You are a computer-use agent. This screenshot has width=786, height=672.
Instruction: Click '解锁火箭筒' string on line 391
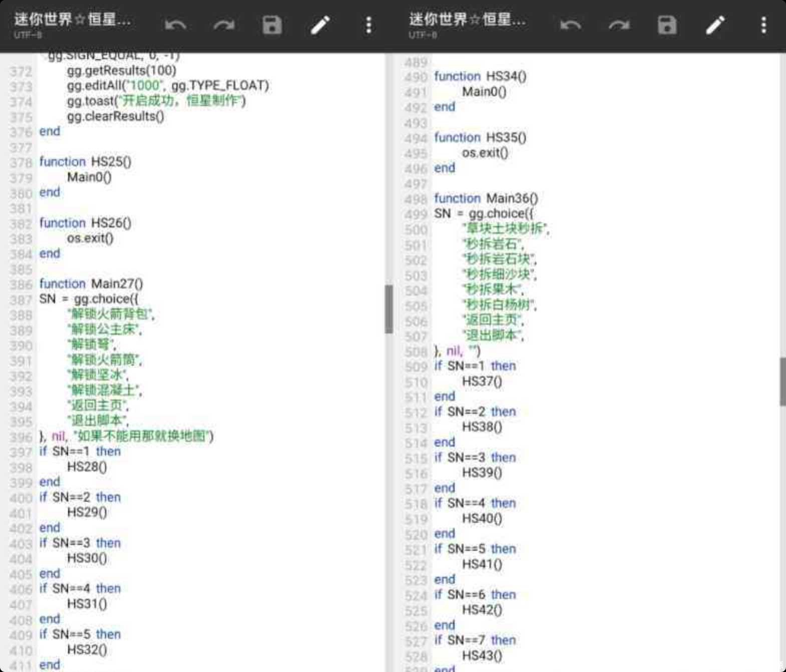coord(105,360)
